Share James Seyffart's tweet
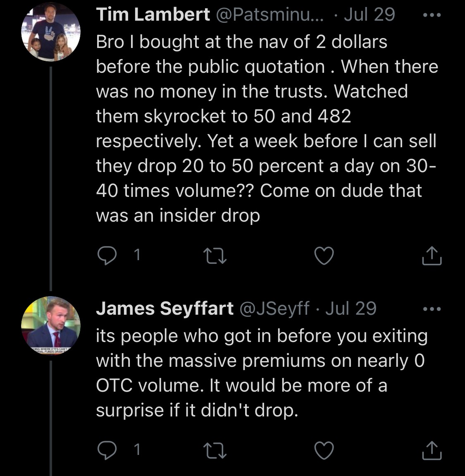This screenshot has width=465, height=476. [x=432, y=450]
